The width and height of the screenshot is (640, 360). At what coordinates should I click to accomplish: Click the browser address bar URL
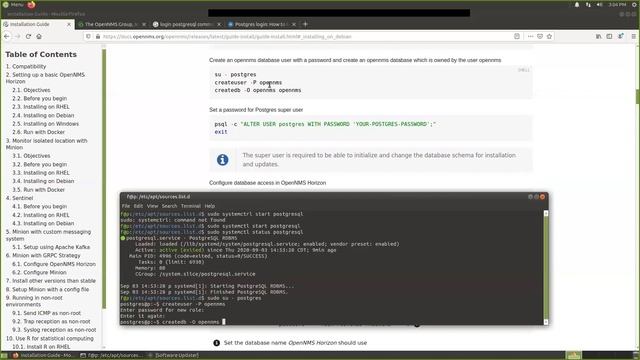click(x=227, y=36)
